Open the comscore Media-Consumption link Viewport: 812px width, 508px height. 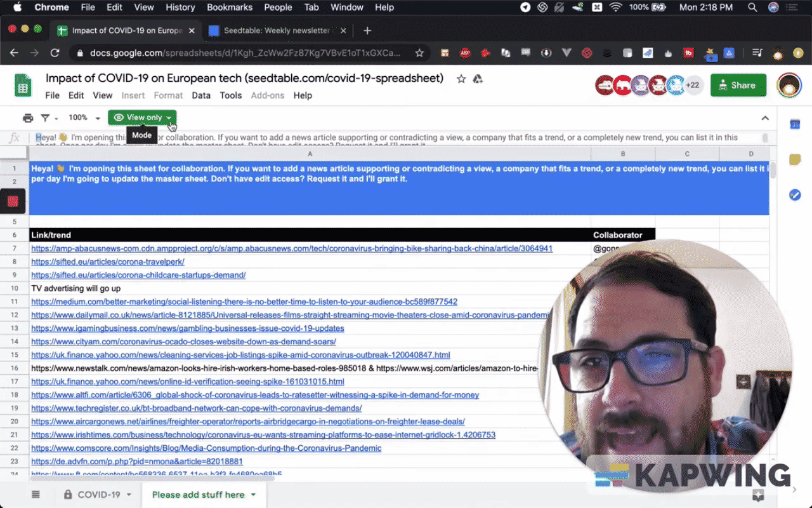[x=206, y=448]
